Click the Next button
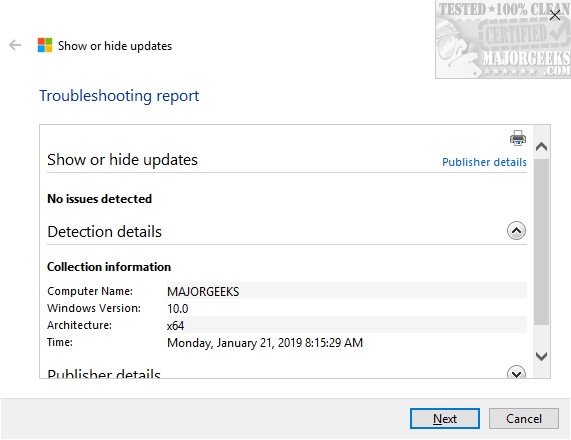571x440 pixels. [x=445, y=419]
